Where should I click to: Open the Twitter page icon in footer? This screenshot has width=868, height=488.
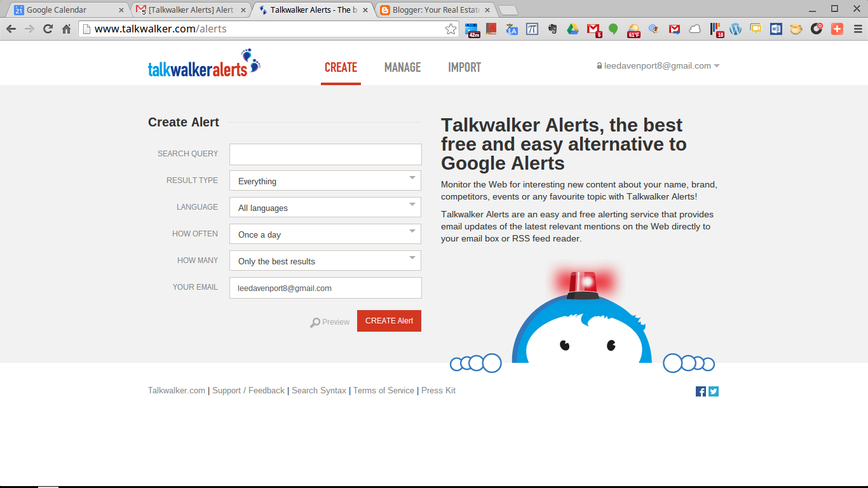pos(714,391)
